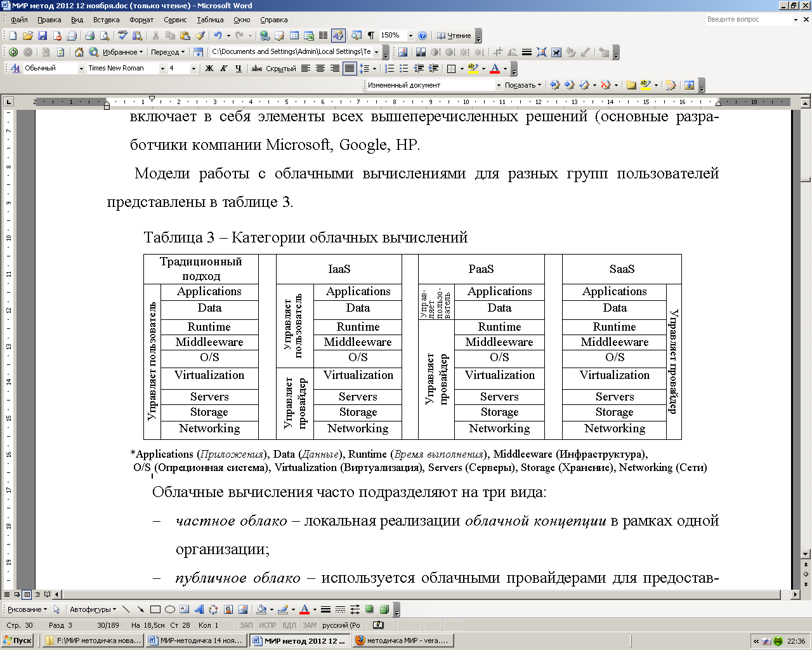Center the paragraph text

(320, 68)
